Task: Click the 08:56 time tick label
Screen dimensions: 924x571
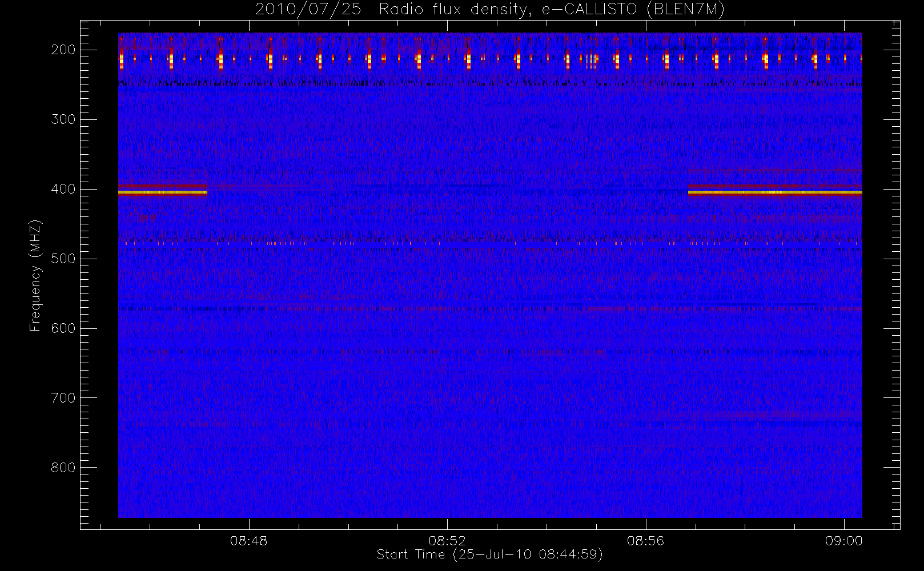Action: 645,541
